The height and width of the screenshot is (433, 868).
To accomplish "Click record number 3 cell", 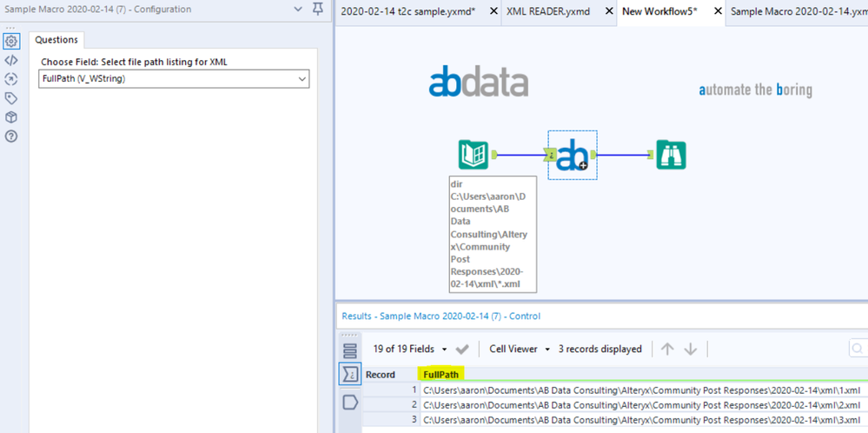I will pyautogui.click(x=391, y=419).
